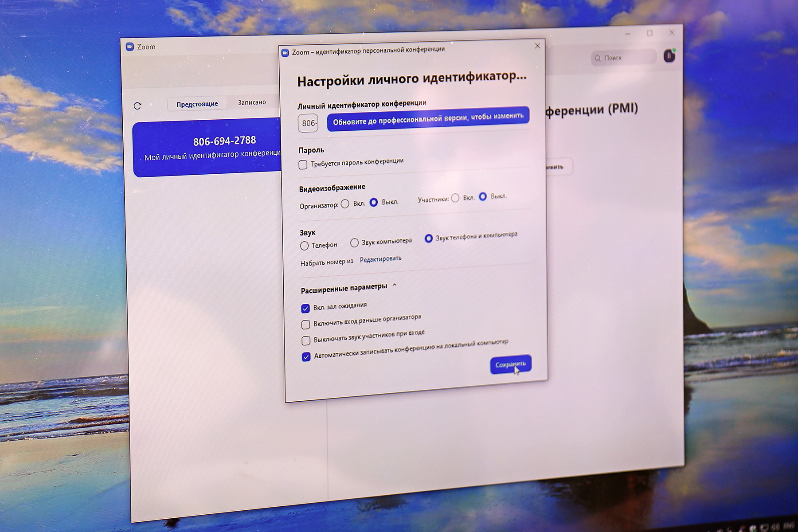Check 'Выключать звук участников при входе'
The width and height of the screenshot is (798, 532).
(x=306, y=340)
